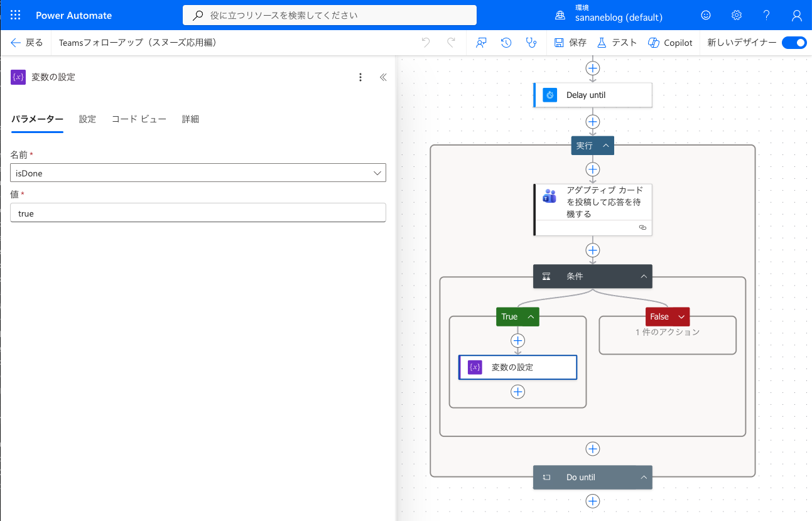The image size is (812, 521).
Task: Open the feedback smiley icon
Action: tap(706, 15)
